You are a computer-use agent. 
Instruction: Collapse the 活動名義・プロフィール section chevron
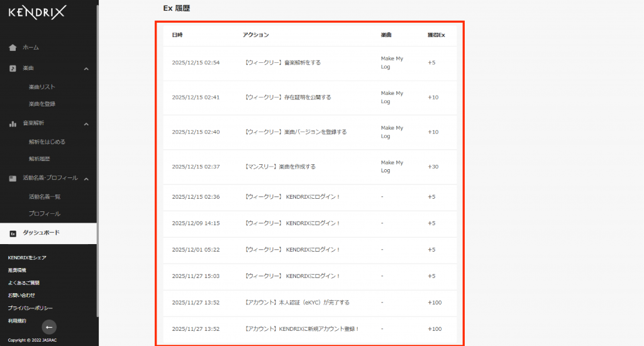[86, 179]
